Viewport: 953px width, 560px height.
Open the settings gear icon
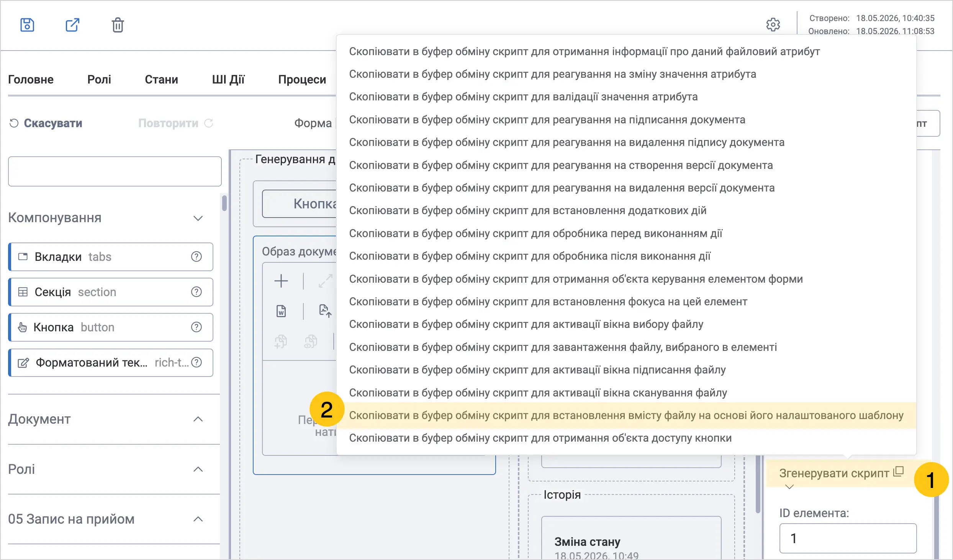point(773,25)
